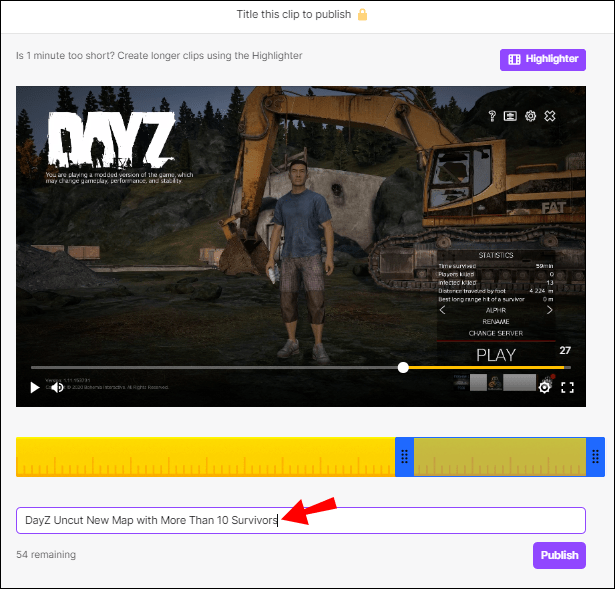
Task: Click next character right chevron
Action: point(549,310)
